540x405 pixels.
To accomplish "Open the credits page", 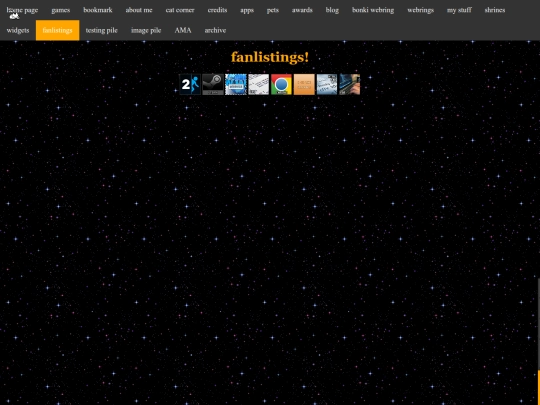I will click(217, 10).
